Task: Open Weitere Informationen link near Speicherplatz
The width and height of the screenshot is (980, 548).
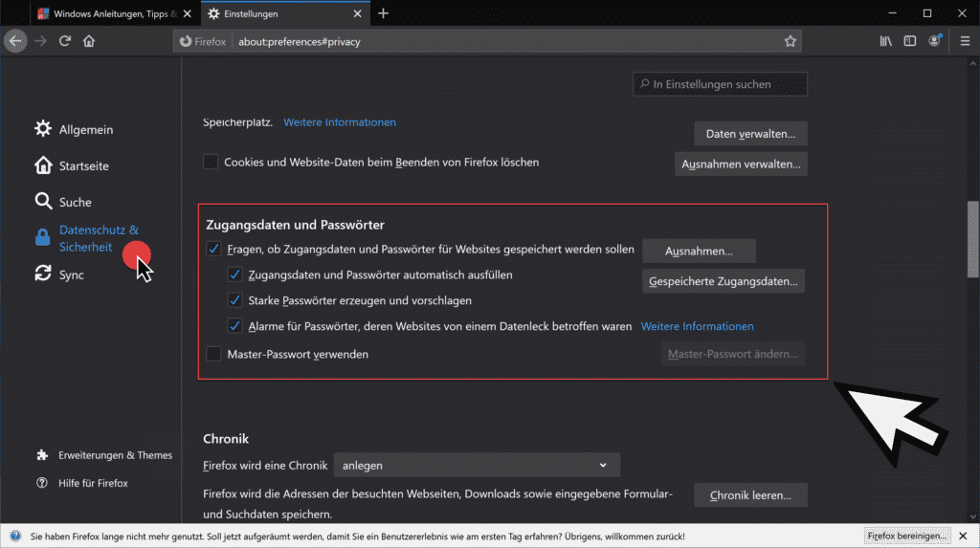Action: pyautogui.click(x=340, y=122)
